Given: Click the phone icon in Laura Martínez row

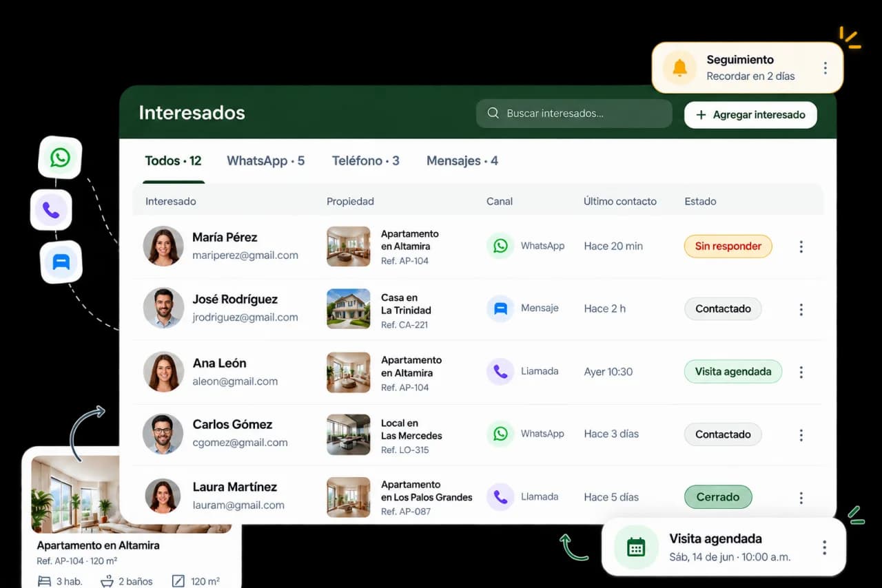Looking at the screenshot, I should 500,496.
